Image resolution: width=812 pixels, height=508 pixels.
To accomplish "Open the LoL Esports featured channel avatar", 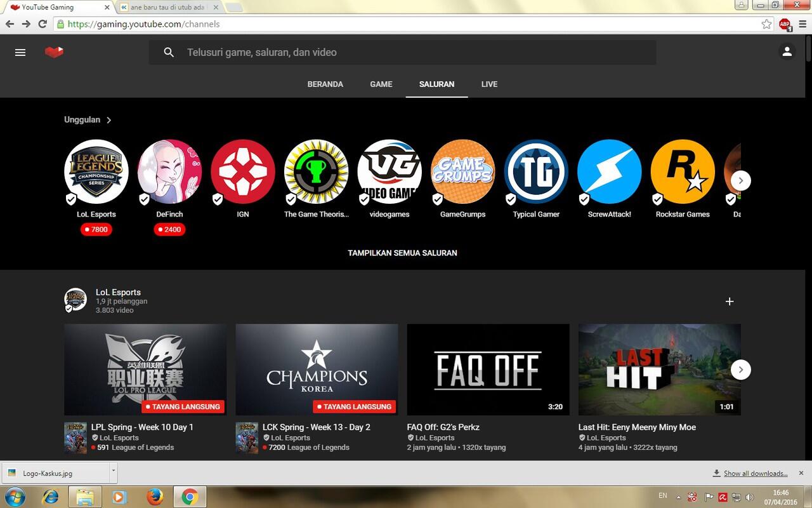I will (x=96, y=171).
